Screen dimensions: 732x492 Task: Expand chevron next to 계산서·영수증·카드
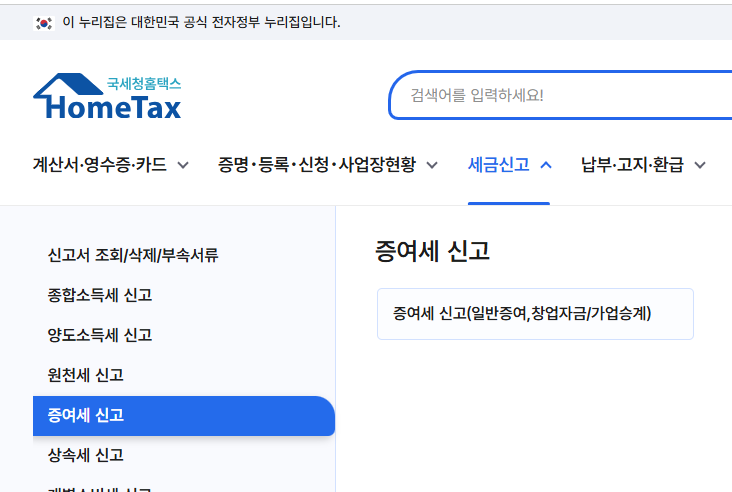click(183, 165)
